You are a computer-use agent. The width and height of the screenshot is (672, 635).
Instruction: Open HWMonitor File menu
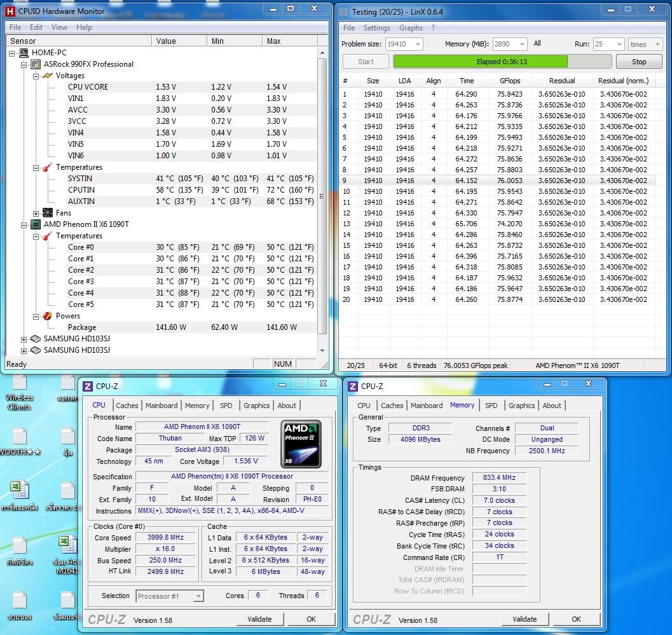(x=15, y=27)
